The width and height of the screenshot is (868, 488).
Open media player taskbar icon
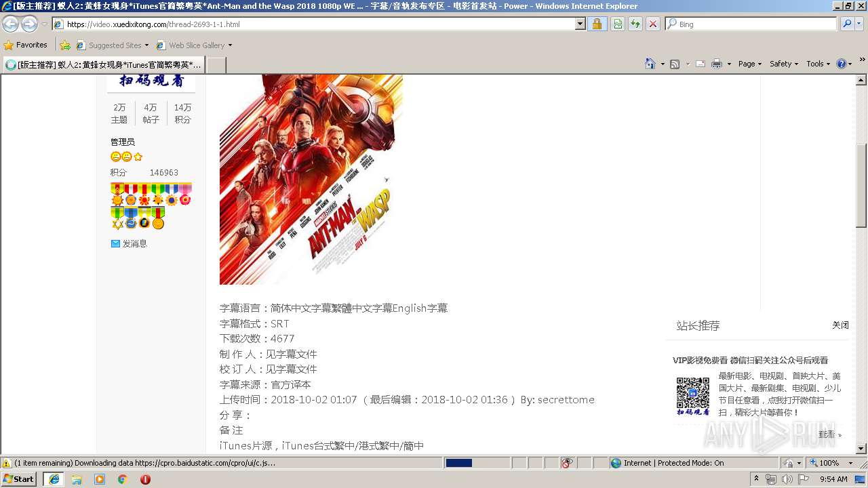coord(100,479)
